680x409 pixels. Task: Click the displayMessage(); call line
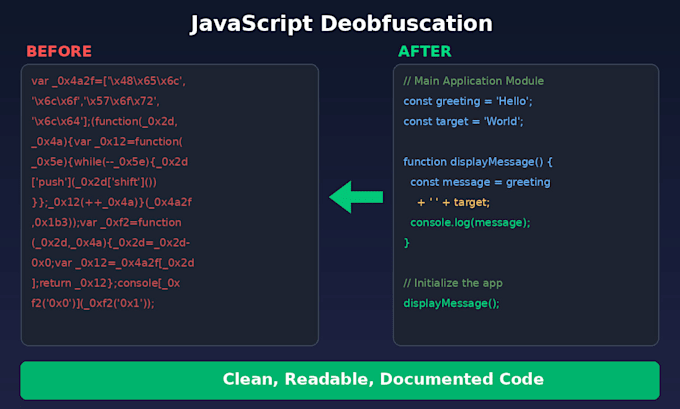pos(451,304)
